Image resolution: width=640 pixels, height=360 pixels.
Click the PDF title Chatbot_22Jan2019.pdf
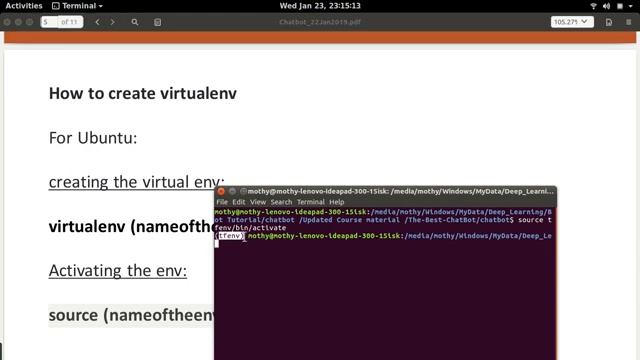pyautogui.click(x=320, y=22)
